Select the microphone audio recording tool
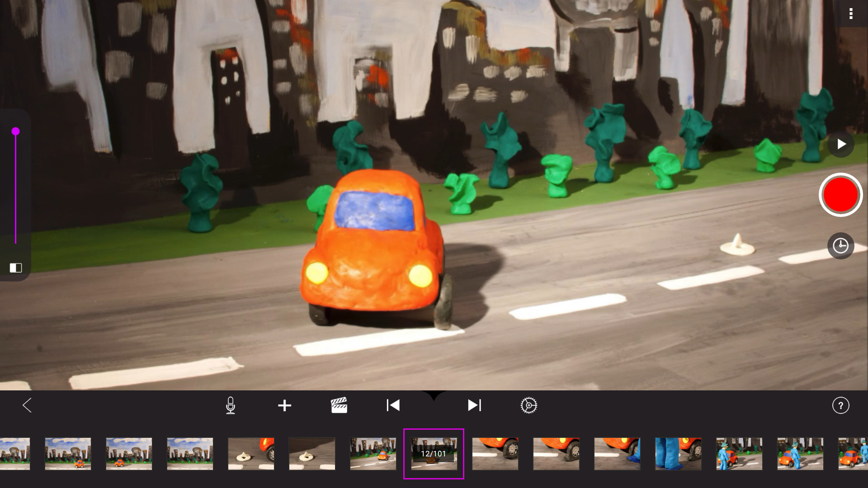Screen dimensions: 868x488 pyautogui.click(x=230, y=405)
